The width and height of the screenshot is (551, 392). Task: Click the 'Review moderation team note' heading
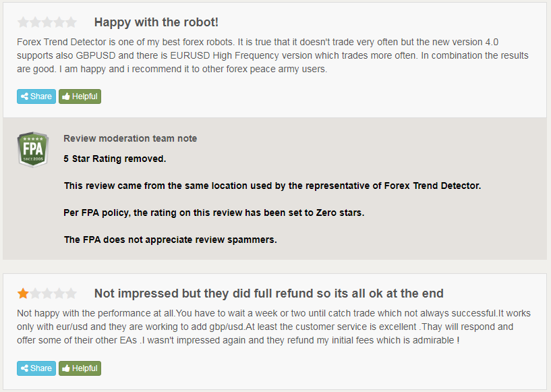(x=130, y=138)
